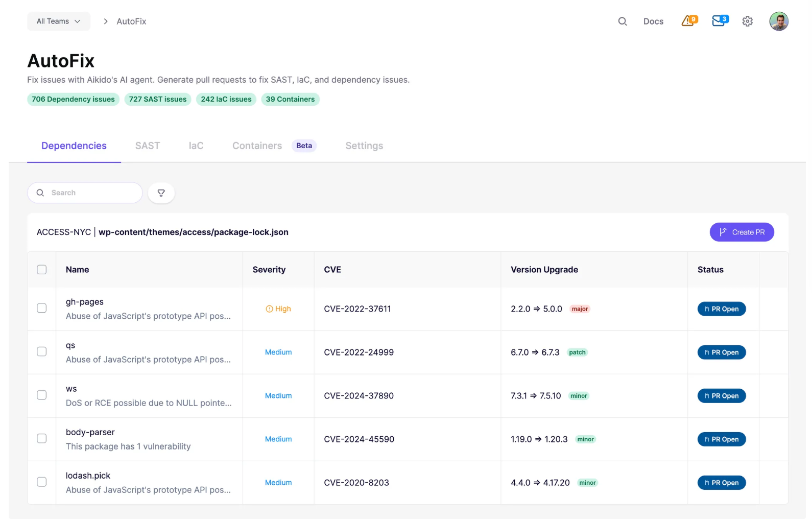Click the AutoFix breadcrumb
812x520 pixels.
click(x=131, y=21)
